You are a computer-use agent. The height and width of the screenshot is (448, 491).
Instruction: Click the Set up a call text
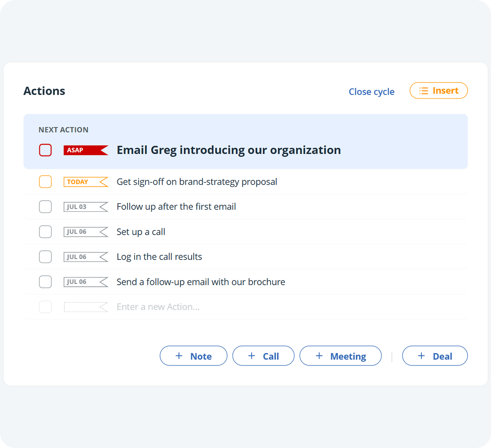tap(141, 232)
